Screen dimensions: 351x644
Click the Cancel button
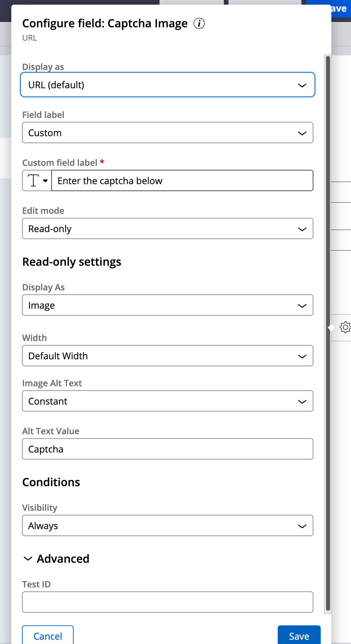[48, 636]
